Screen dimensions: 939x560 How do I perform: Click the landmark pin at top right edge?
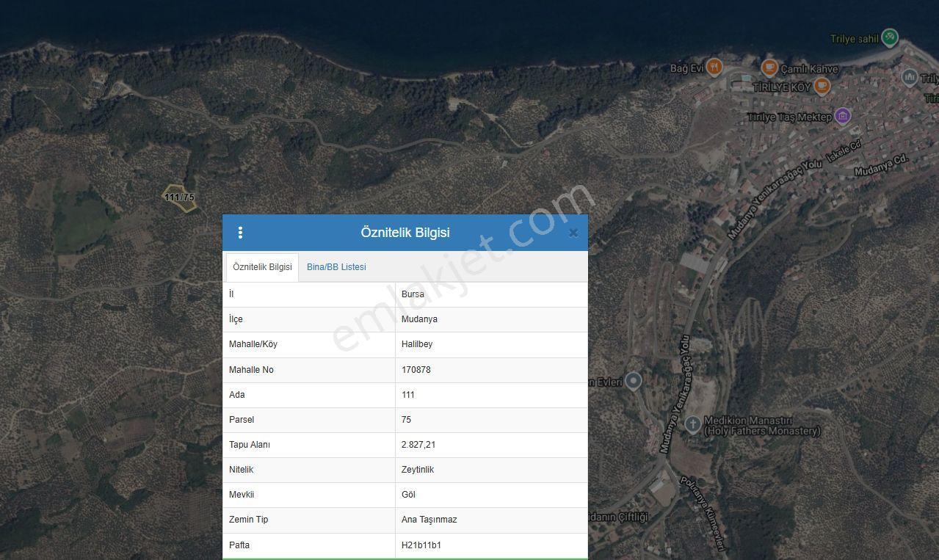point(910,77)
